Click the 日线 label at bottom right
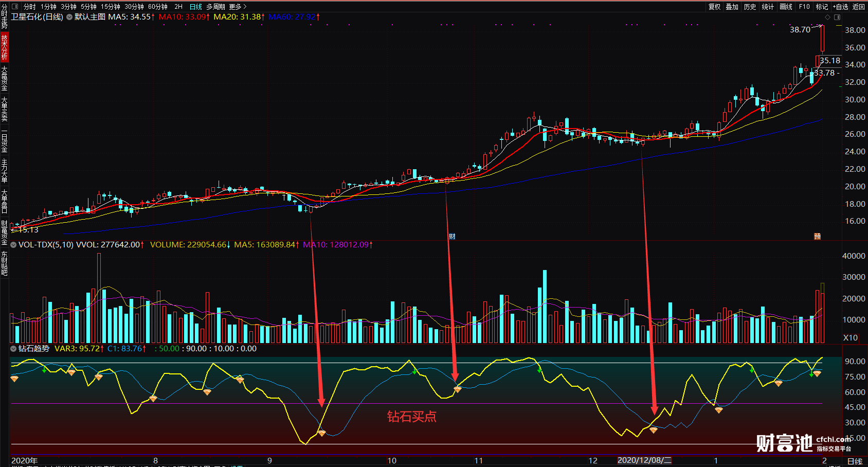This screenshot has width=868, height=467. pyautogui.click(x=855, y=461)
